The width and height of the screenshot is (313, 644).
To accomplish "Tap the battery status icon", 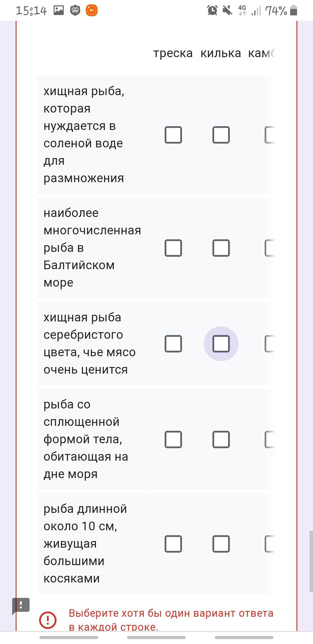I will 294,10.
